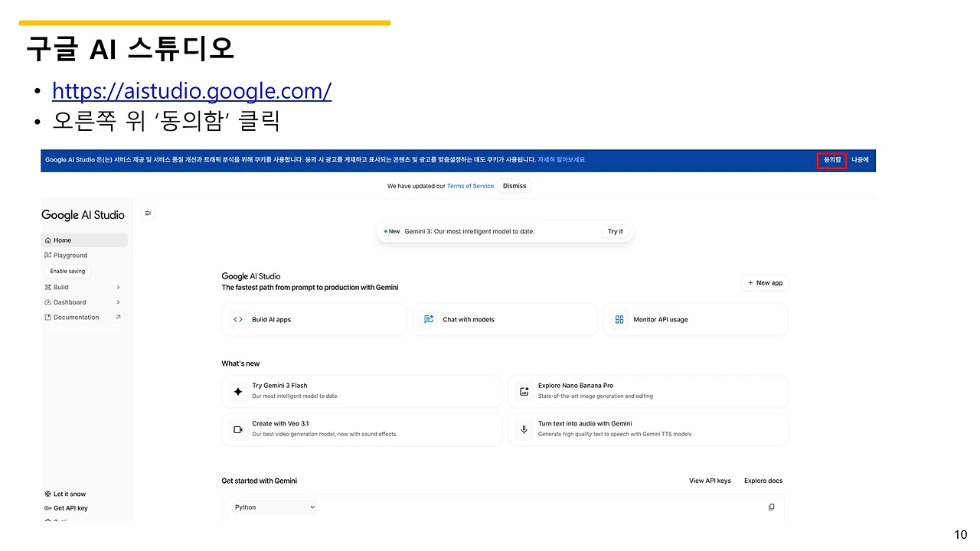Open the View API keys link
Viewport: 980px width, 551px height.
(x=710, y=481)
